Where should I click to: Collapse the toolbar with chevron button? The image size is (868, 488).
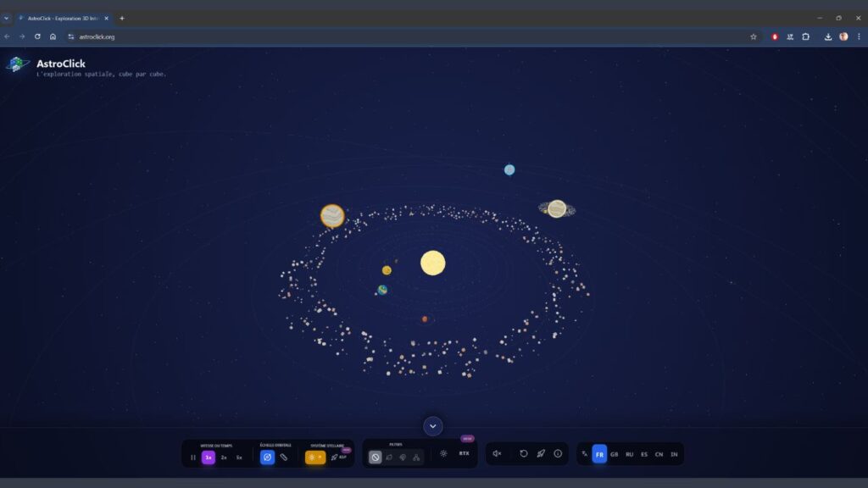pyautogui.click(x=433, y=426)
